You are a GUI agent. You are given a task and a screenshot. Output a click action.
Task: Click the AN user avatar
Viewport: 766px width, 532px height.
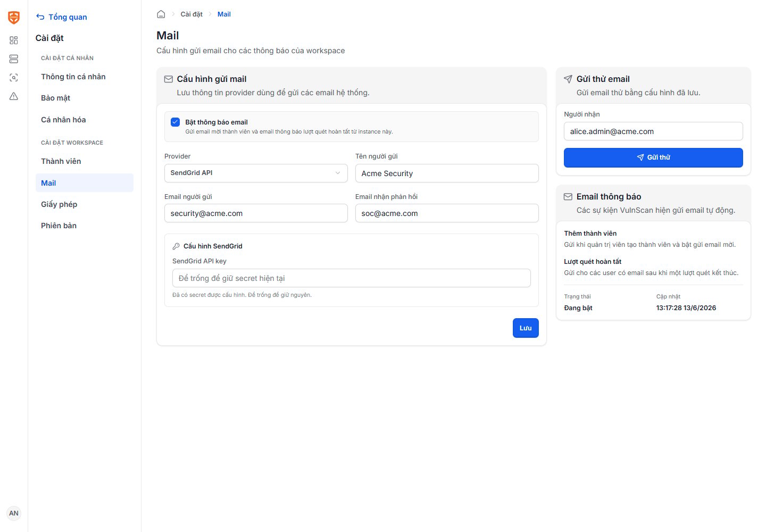[x=14, y=513]
